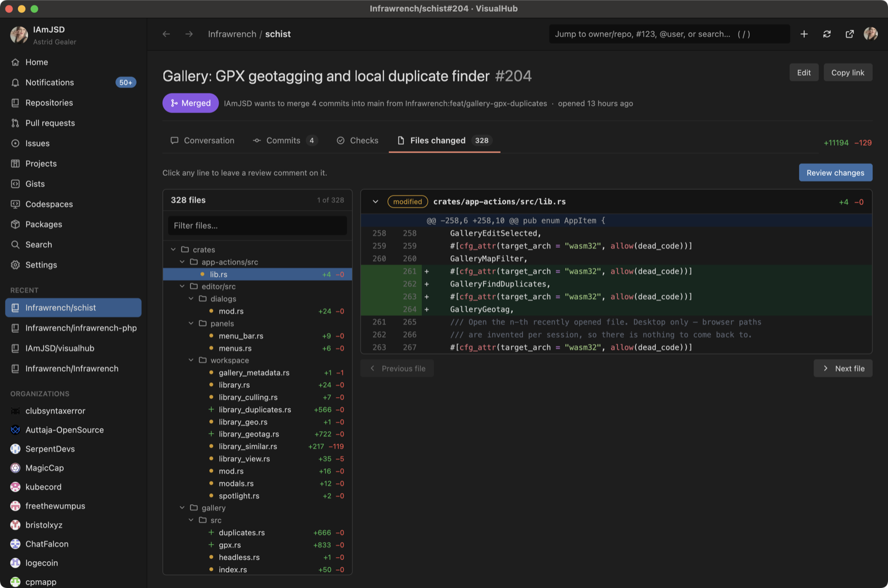Viewport: 888px width, 588px height.
Task: Switch to Commits tab
Action: pyautogui.click(x=285, y=140)
